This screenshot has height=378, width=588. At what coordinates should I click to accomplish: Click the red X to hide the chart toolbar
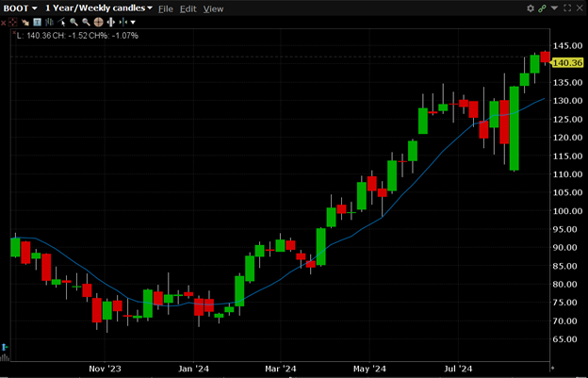[x=4, y=23]
